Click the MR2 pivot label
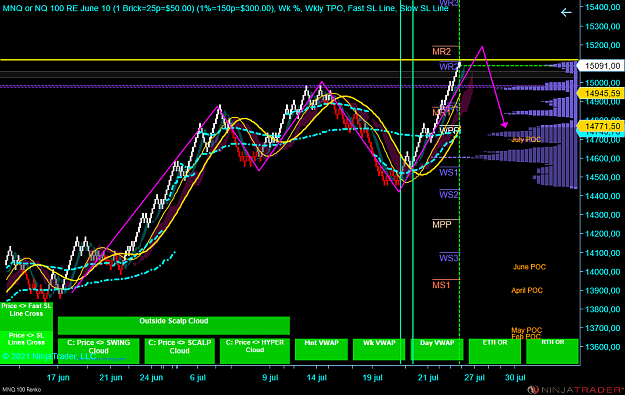625x395 pixels. pos(442,51)
